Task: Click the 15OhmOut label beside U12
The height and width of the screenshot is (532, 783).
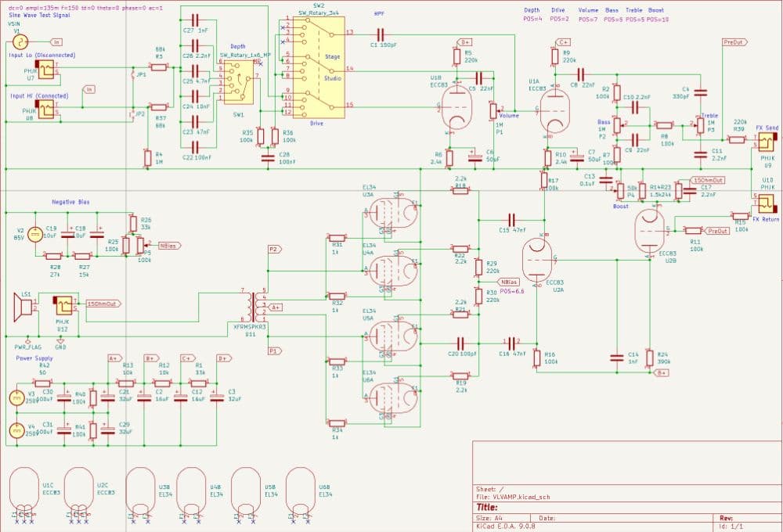Action: pyautogui.click(x=99, y=303)
